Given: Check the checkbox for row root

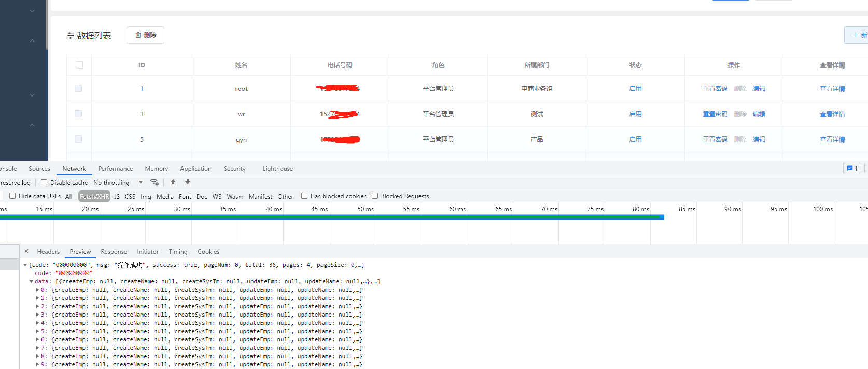Looking at the screenshot, I should (x=78, y=88).
